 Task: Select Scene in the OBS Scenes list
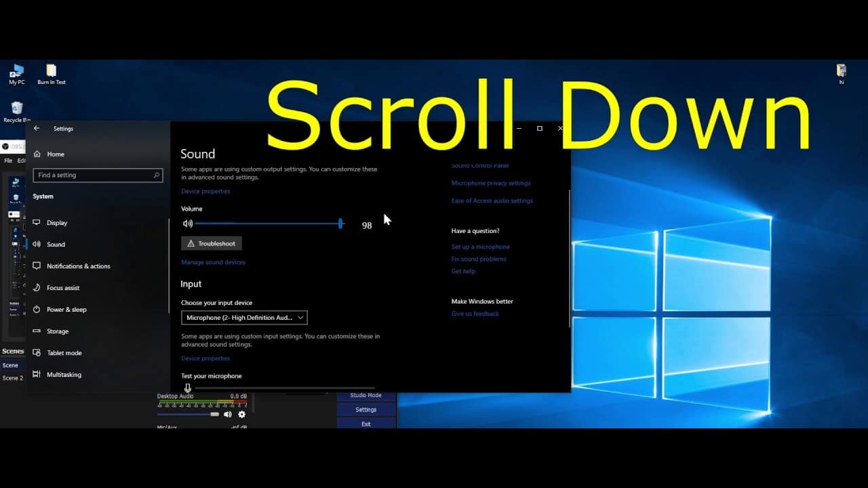[11, 365]
